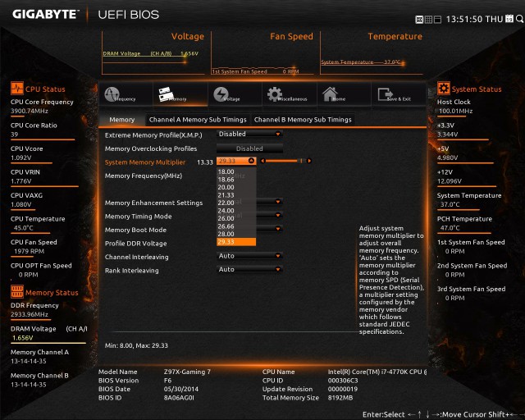Click the PCH Temperature 47.0°C value

pyautogui.click(x=450, y=228)
